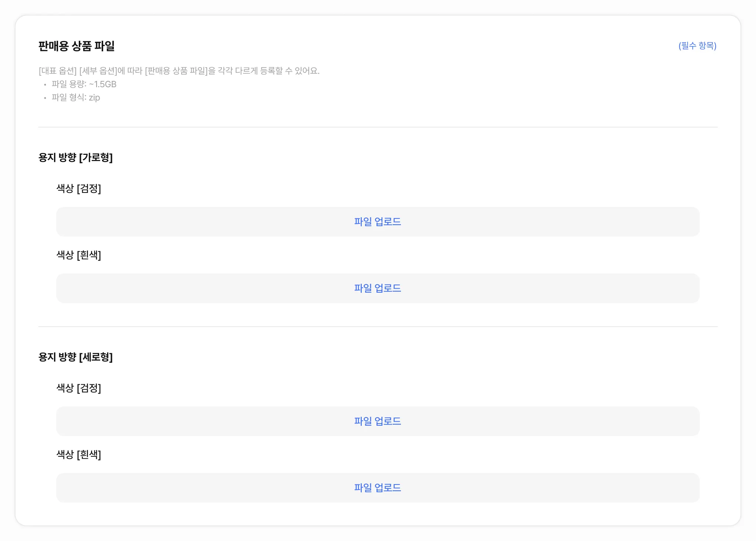Click the option description sentence
The width and height of the screenshot is (756, 541).
(x=179, y=71)
